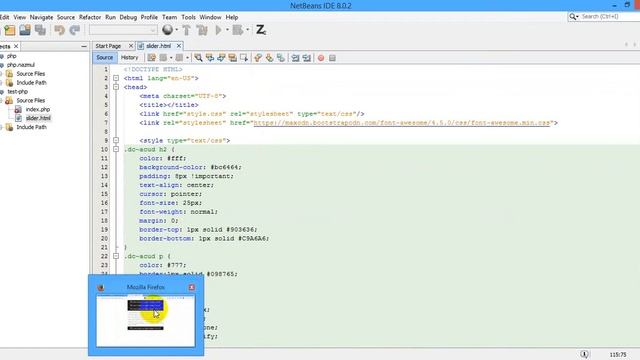Select the slider.html editor tab
640x360 pixels.
pos(158,46)
